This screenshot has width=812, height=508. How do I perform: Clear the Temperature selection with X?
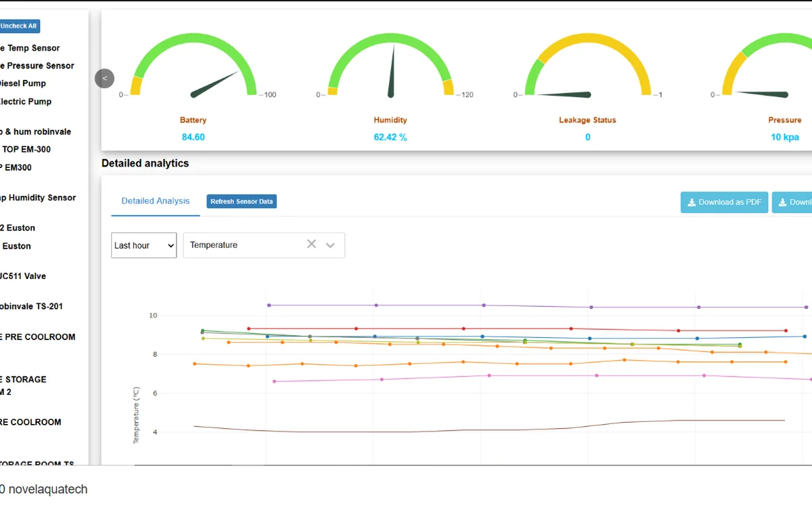point(311,245)
